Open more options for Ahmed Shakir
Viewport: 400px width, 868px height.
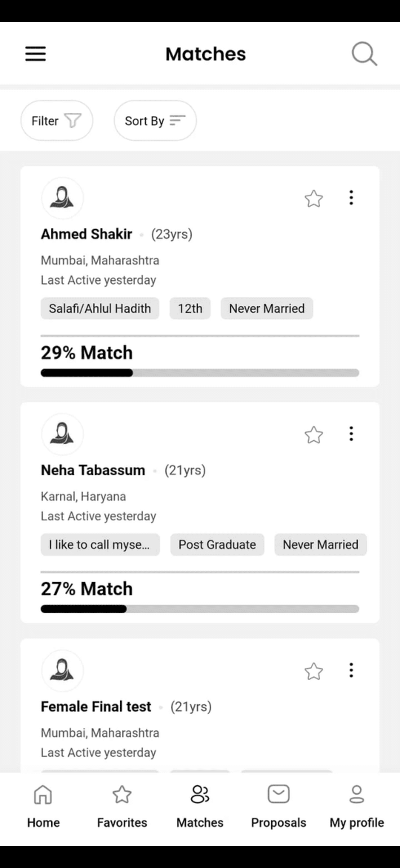click(351, 198)
